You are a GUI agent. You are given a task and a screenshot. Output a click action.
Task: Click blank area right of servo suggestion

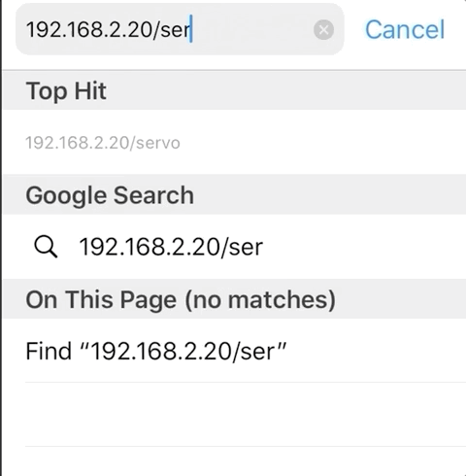323,143
